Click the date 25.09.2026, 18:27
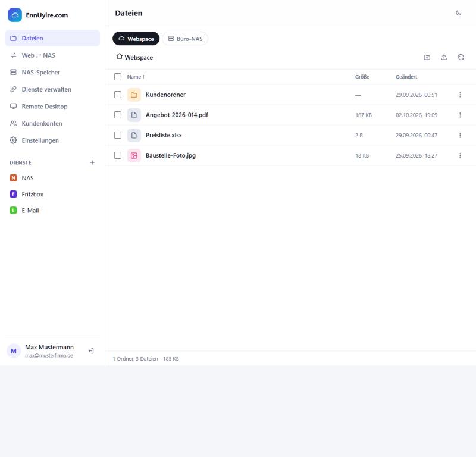 coord(416,155)
